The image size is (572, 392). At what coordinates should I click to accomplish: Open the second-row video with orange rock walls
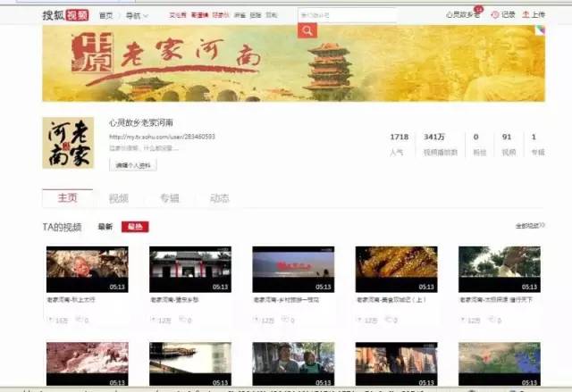tap(397, 364)
